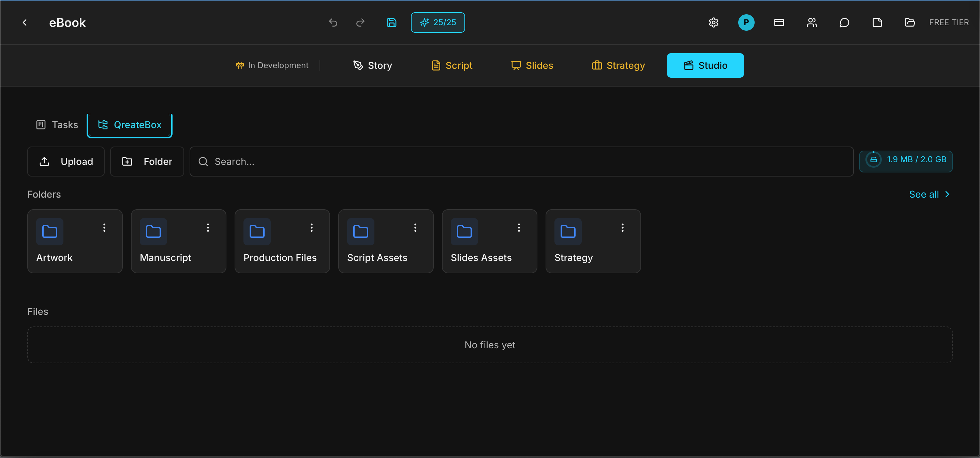Open the eBook back arrow
Image resolution: width=980 pixels, height=458 pixels.
pos(24,22)
